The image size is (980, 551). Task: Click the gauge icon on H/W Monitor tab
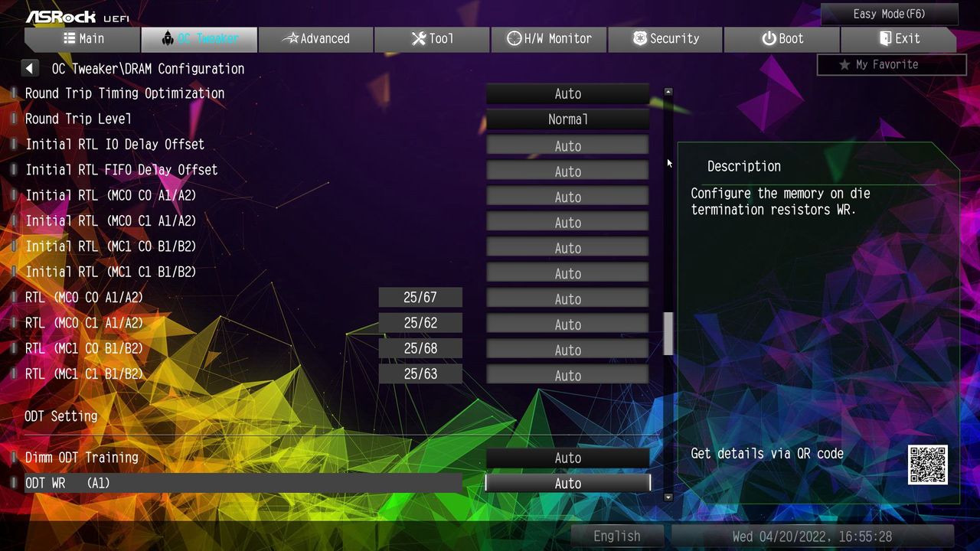(x=514, y=38)
